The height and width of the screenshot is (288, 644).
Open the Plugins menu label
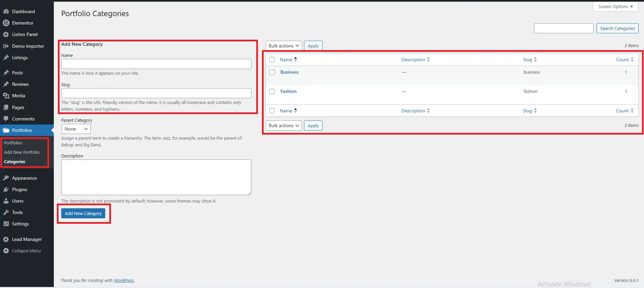point(20,189)
